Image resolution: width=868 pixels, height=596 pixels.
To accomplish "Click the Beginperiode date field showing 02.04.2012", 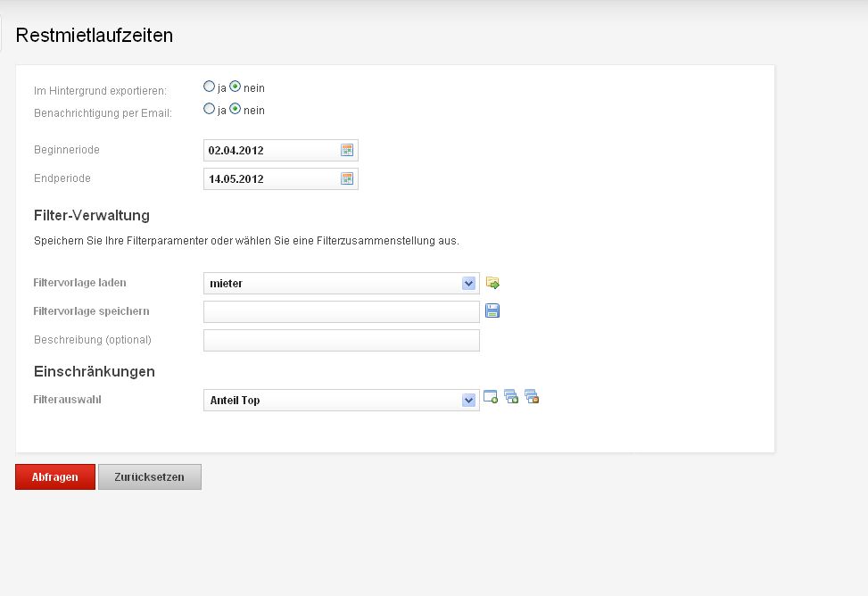I will point(281,150).
